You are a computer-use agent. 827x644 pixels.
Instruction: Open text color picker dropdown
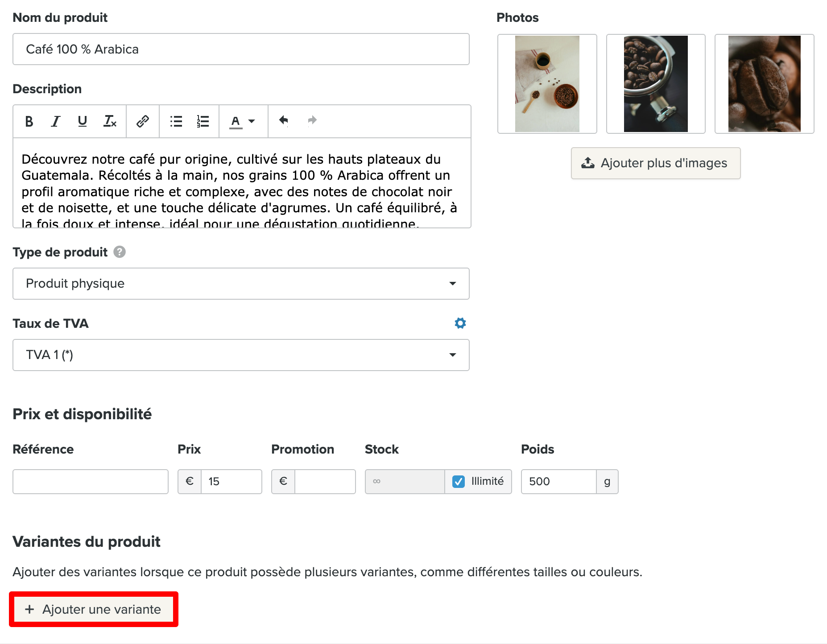coord(242,121)
